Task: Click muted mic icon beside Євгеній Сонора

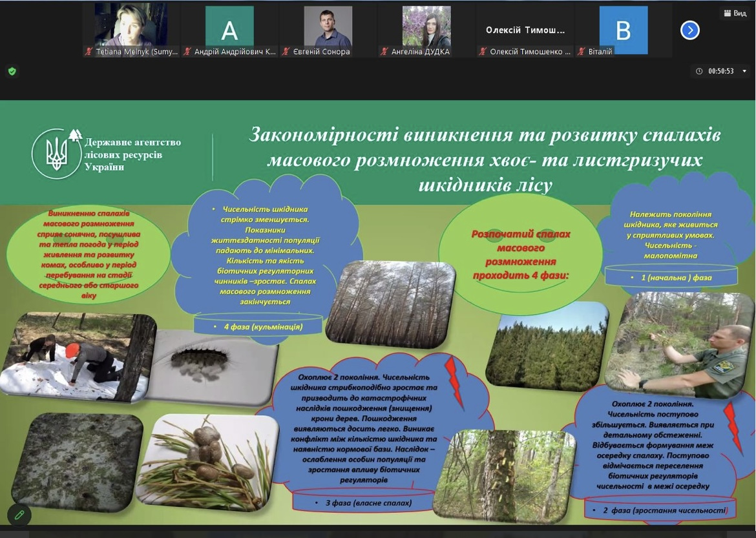Action: coord(286,52)
